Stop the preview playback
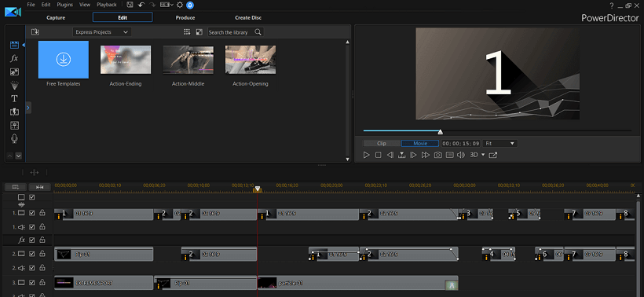This screenshot has width=644, height=297. (379, 155)
